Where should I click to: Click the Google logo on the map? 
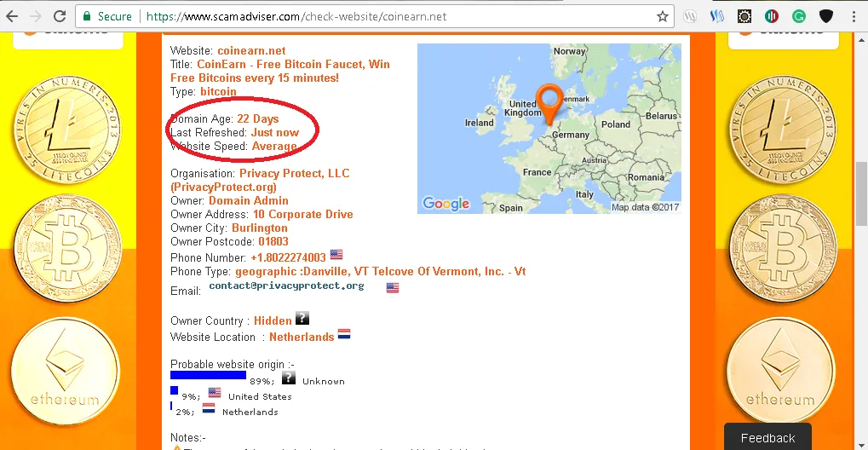click(x=445, y=204)
